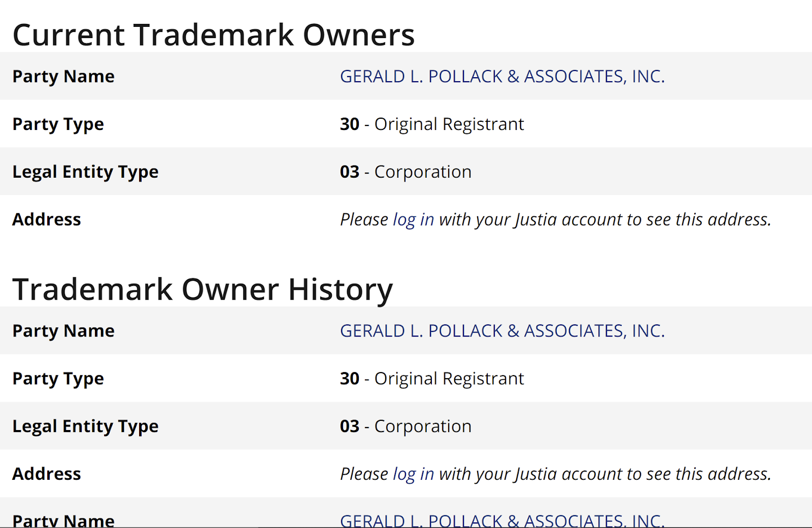Image resolution: width=812 pixels, height=528 pixels.
Task: Click '30 - Original Registrant' value in Current Owners
Action: (x=432, y=124)
